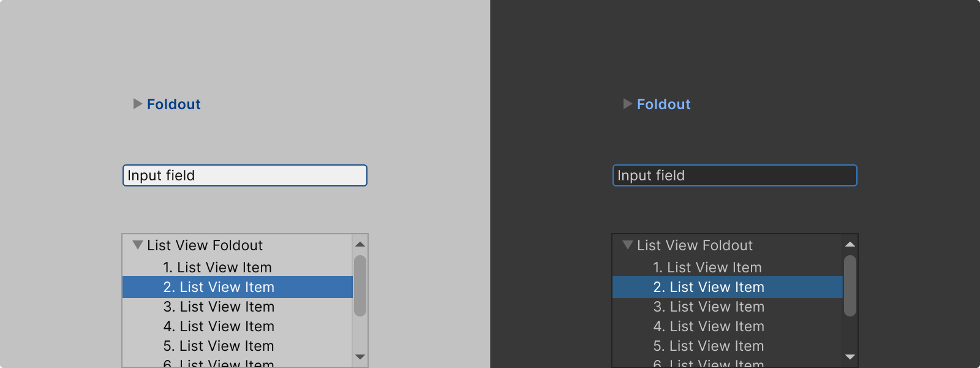Select '5. List View Item' in light list
The height and width of the screenshot is (368, 980).
click(219, 346)
